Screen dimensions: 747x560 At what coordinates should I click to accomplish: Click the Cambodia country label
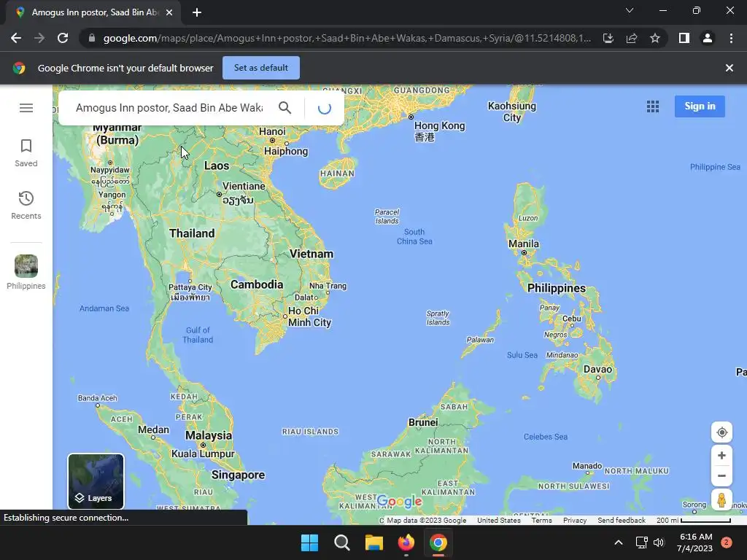[x=257, y=284]
